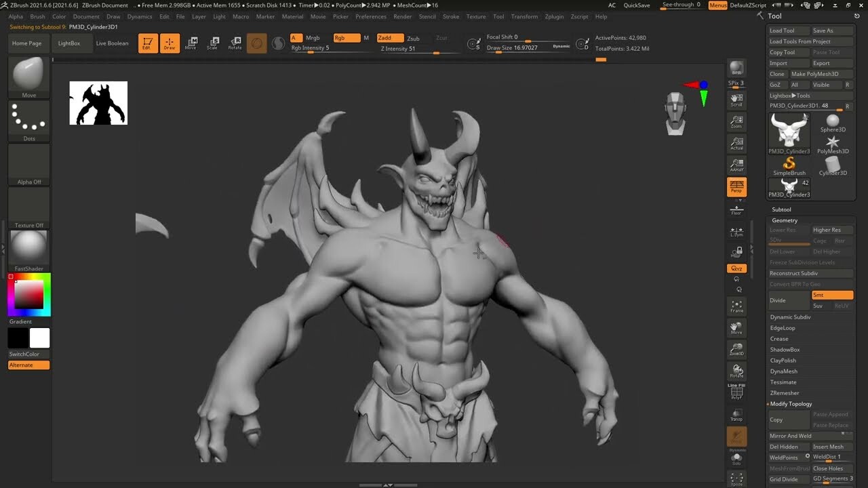
Task: Toggle the Smt option next to Divide
Action: coord(833,295)
